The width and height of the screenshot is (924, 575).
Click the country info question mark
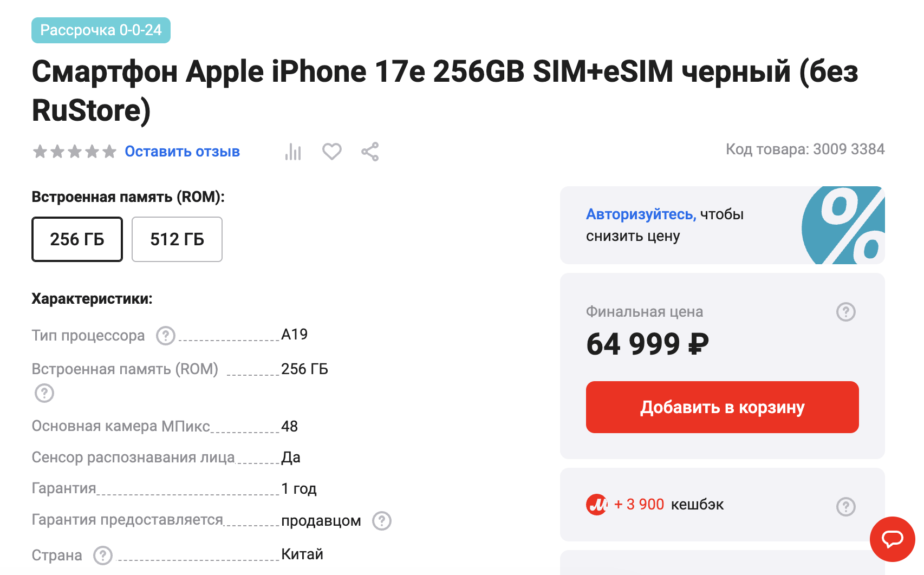(103, 555)
